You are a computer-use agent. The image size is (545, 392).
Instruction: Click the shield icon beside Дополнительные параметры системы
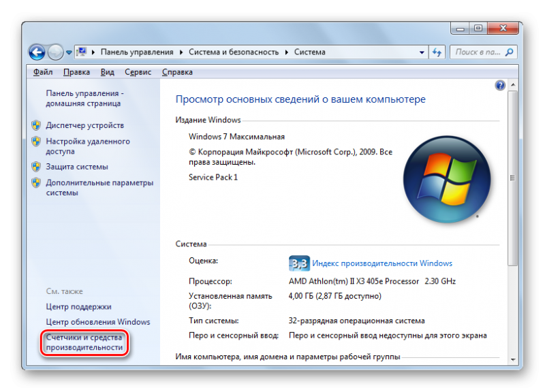click(36, 182)
